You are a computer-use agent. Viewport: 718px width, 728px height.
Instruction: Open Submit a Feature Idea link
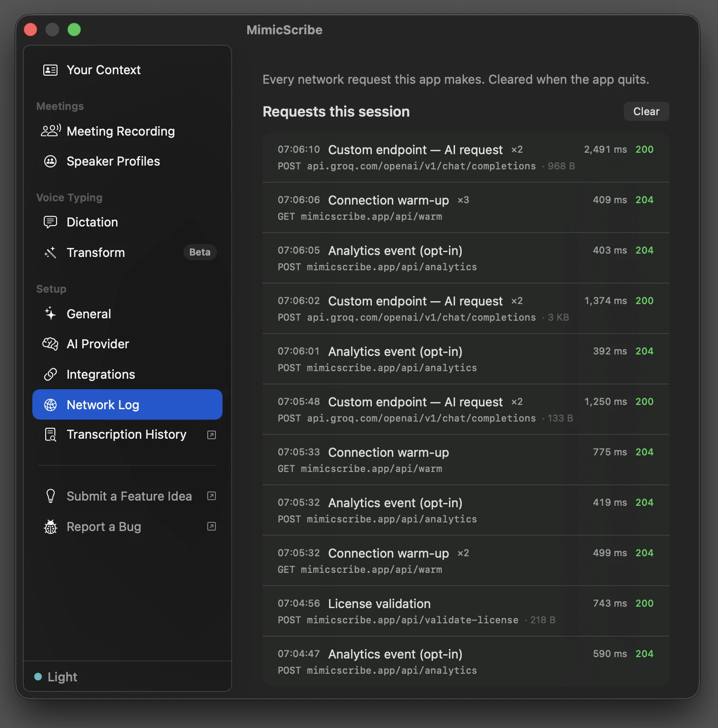coord(127,496)
